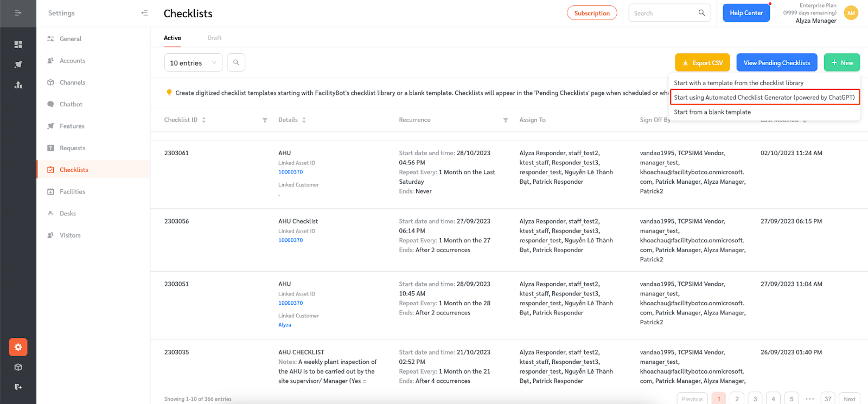The width and height of the screenshot is (868, 404).
Task: Expand the left navigation rail
Action: (18, 12)
